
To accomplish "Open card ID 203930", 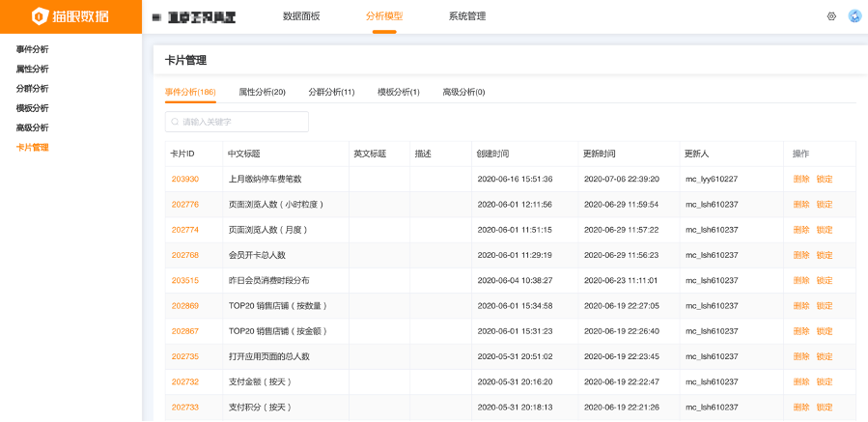I will [184, 179].
